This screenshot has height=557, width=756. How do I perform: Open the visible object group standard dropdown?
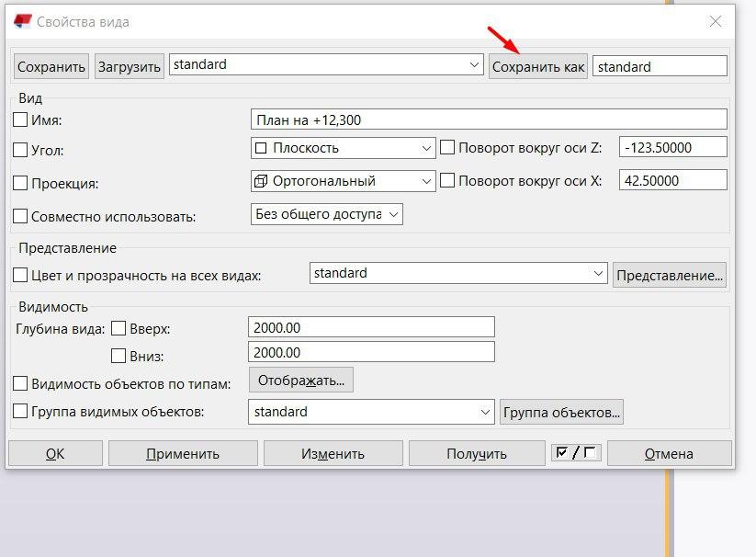pos(371,412)
